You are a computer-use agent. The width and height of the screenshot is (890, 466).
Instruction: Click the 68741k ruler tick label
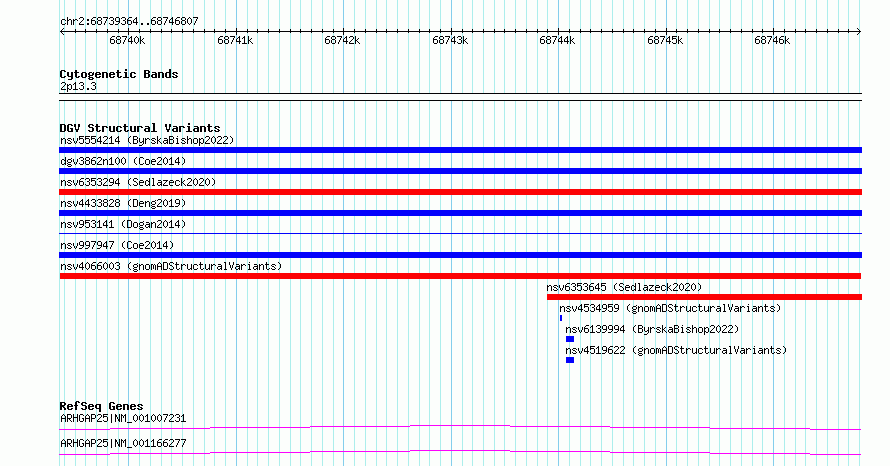[235, 41]
